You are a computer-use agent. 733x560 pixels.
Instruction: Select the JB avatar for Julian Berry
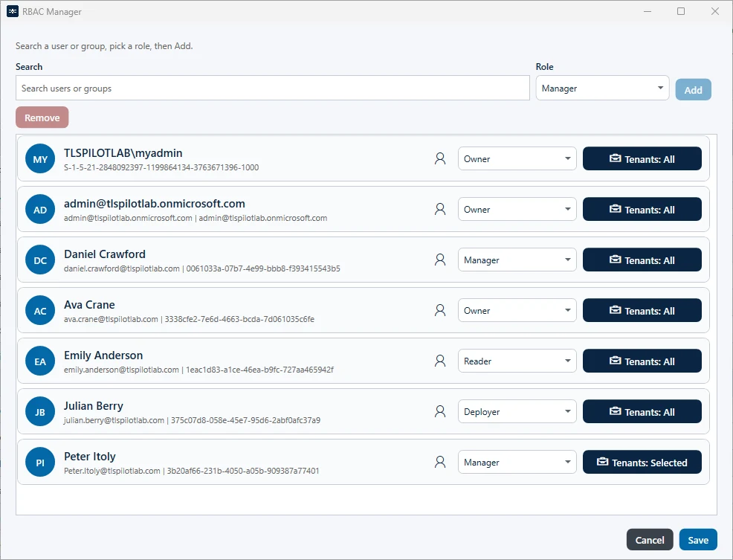click(x=40, y=411)
